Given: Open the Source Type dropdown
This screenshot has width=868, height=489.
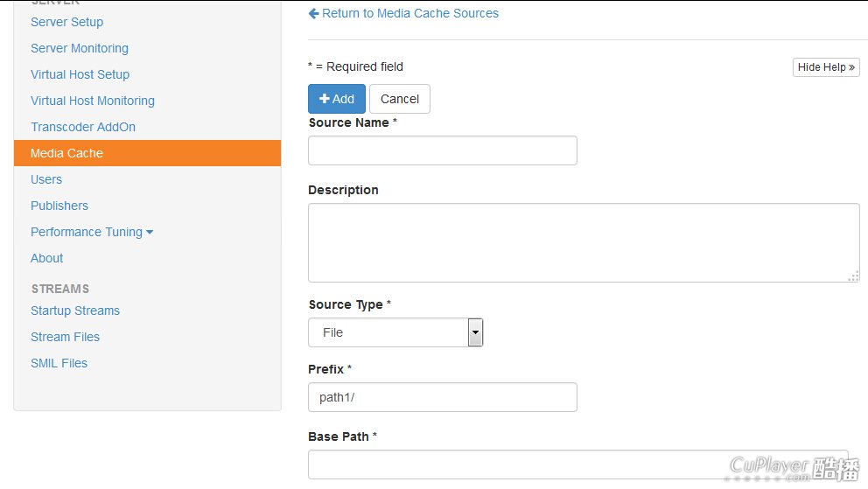Looking at the screenshot, I should (395, 332).
